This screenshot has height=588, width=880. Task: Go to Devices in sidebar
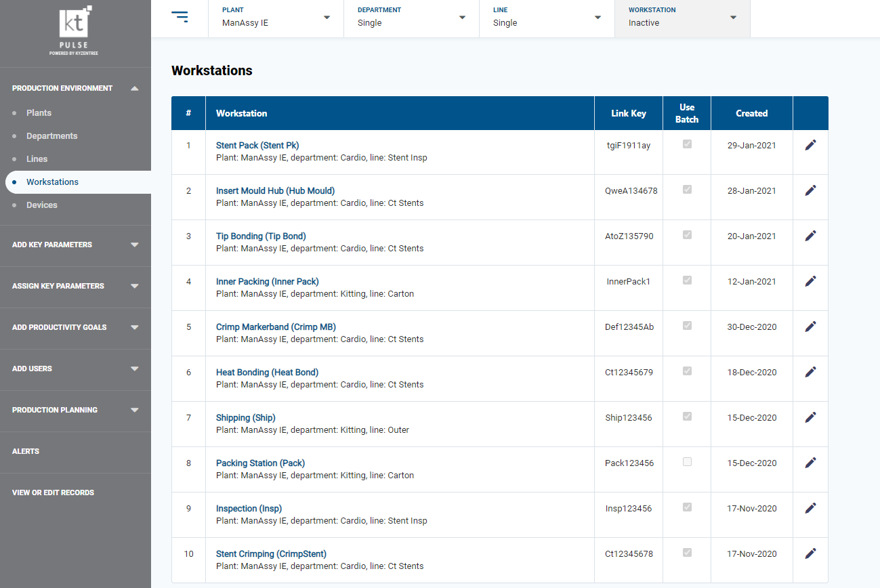pyautogui.click(x=42, y=205)
